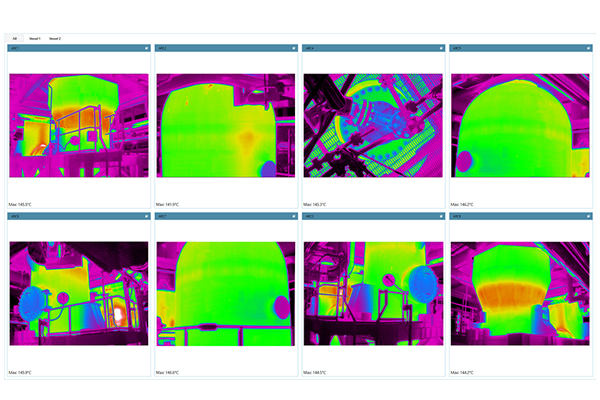
Task: Click the 'Max: 144.2°C' reading
Action: 462,372
